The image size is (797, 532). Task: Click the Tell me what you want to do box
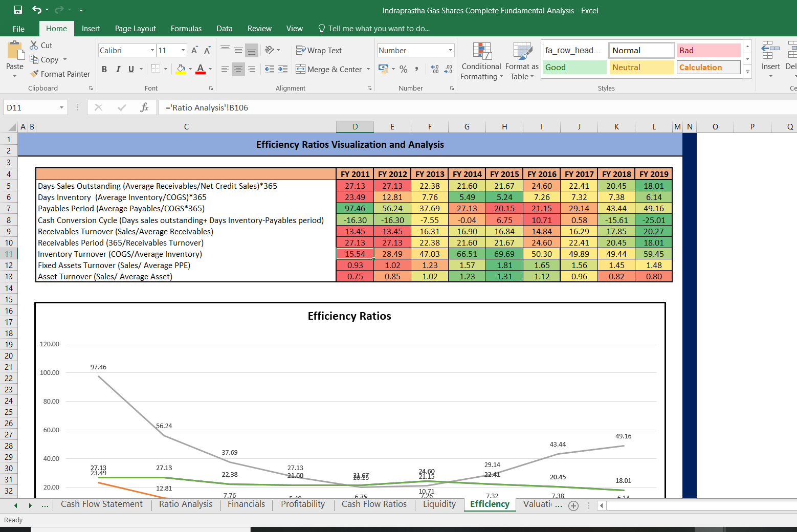point(373,29)
